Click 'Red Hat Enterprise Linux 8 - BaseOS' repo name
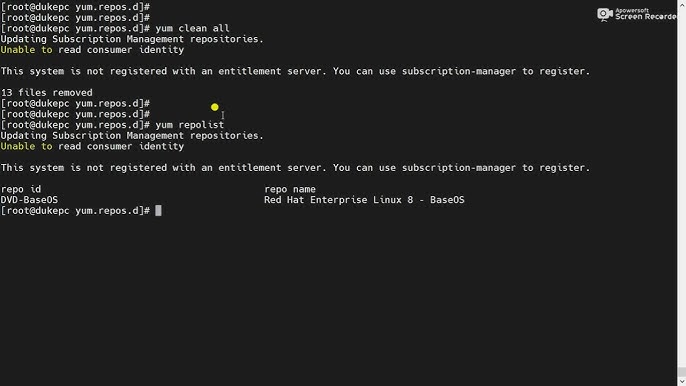This screenshot has height=386, width=686. pos(364,200)
